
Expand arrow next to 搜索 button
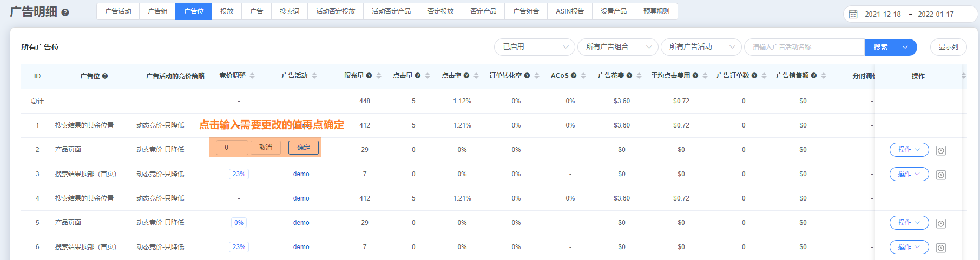[x=905, y=47]
